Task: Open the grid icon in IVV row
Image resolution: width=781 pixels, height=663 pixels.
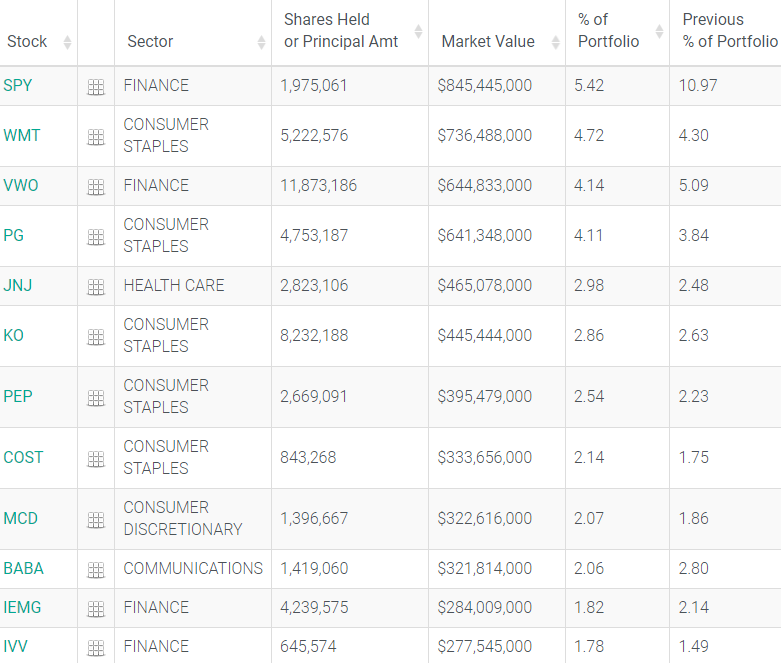Action: tap(96, 648)
